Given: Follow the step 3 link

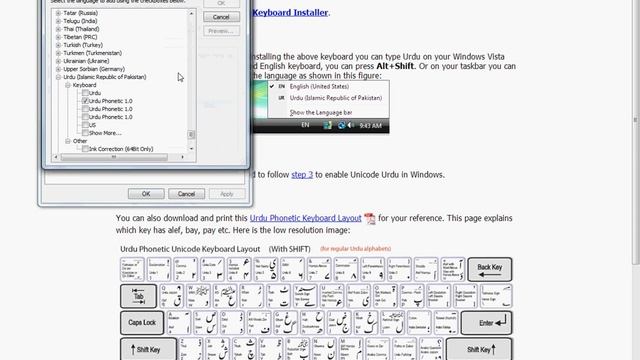Looking at the screenshot, I should click(x=302, y=175).
